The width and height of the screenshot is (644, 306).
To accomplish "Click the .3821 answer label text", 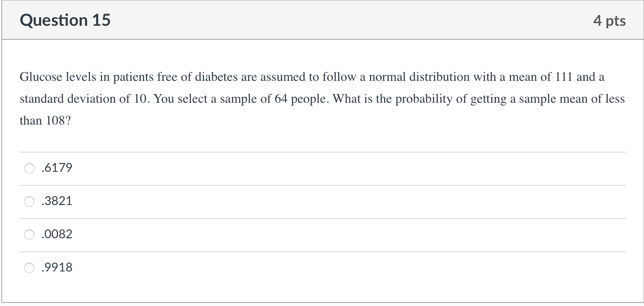I will coord(56,201).
